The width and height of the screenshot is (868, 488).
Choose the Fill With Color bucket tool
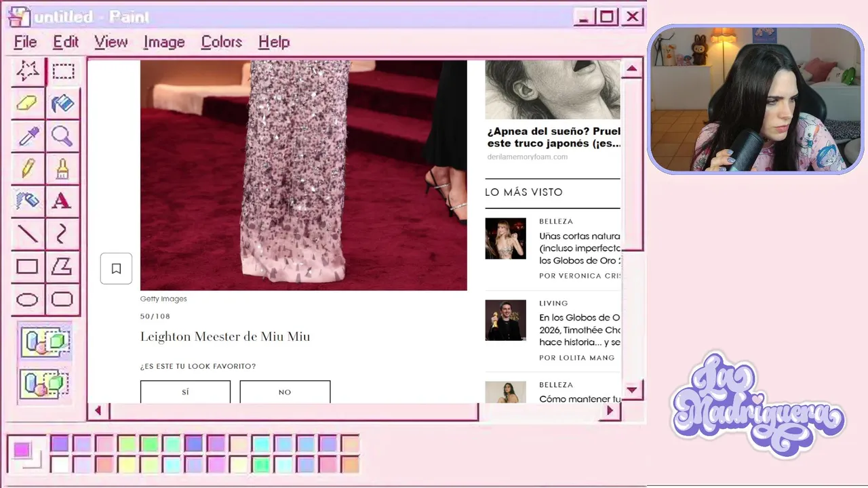tap(63, 103)
